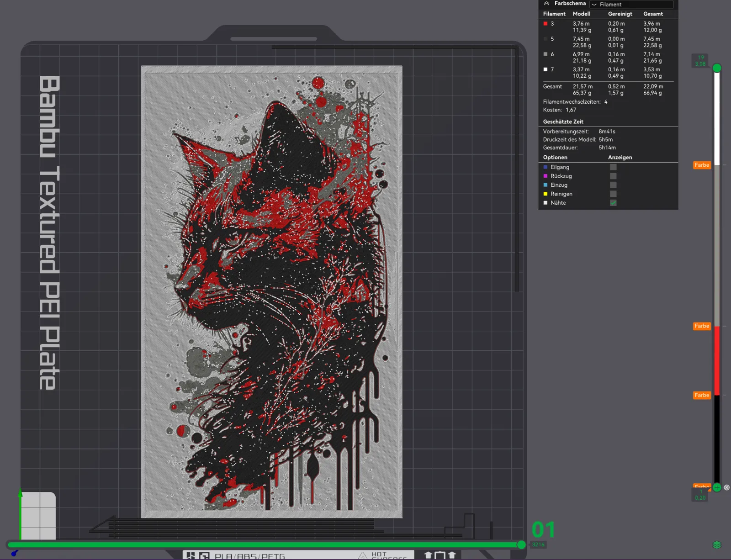Toggle the Reinigen display checkbox
The height and width of the screenshot is (560, 731).
(613, 194)
